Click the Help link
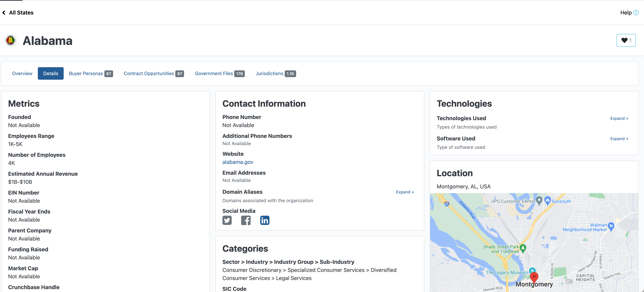This screenshot has height=292, width=644. (x=626, y=12)
